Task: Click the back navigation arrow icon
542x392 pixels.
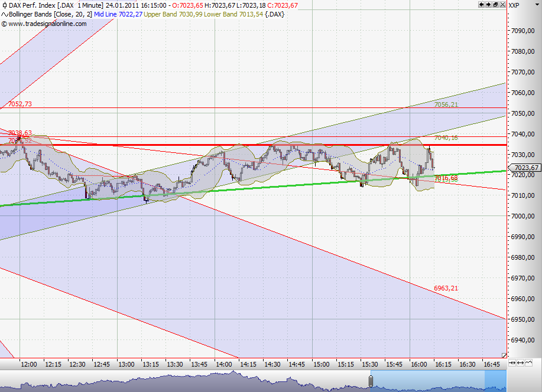Action: (x=481, y=5)
